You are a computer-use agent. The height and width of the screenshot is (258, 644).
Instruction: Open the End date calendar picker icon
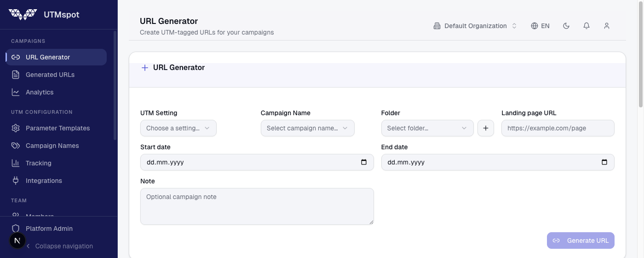coord(604,162)
